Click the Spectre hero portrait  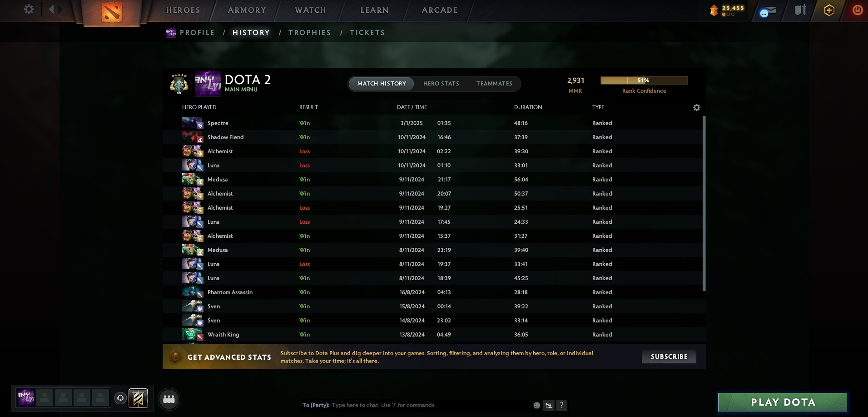(x=192, y=123)
